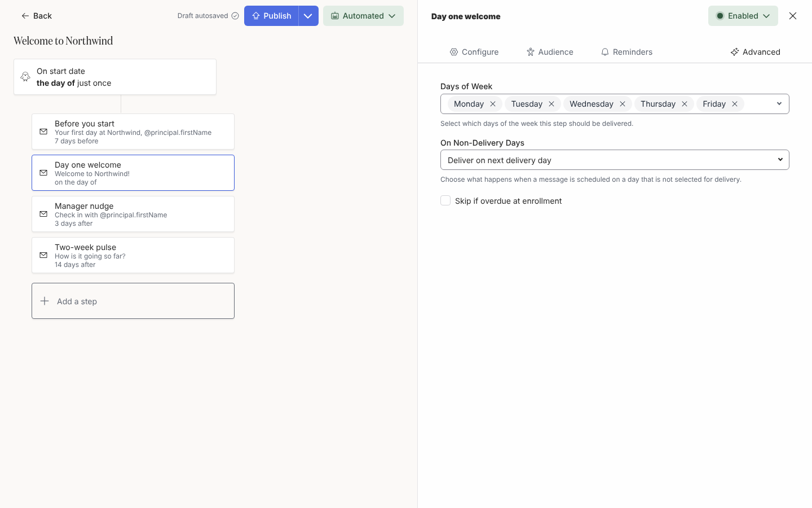Screen dimensions: 812x508
Task: Publish the workflow
Action: coord(271,16)
